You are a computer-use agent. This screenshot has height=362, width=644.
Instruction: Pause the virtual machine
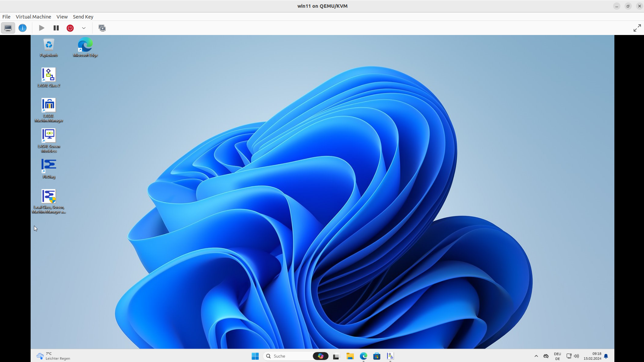point(56,28)
